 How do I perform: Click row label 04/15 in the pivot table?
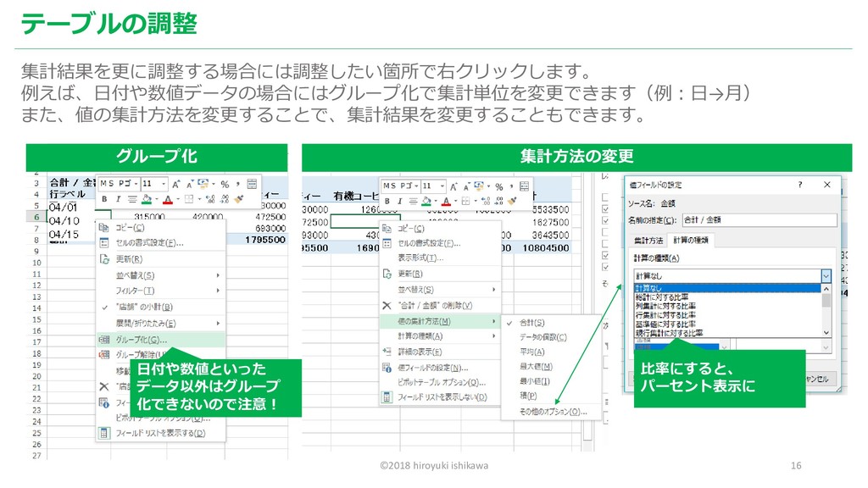pos(64,234)
